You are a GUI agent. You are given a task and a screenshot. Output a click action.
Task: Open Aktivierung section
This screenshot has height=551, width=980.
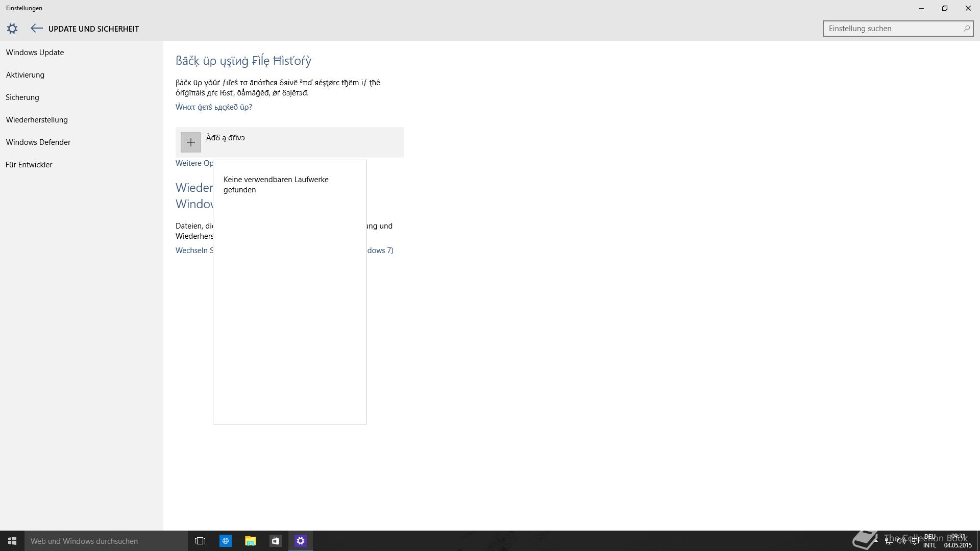click(x=25, y=75)
